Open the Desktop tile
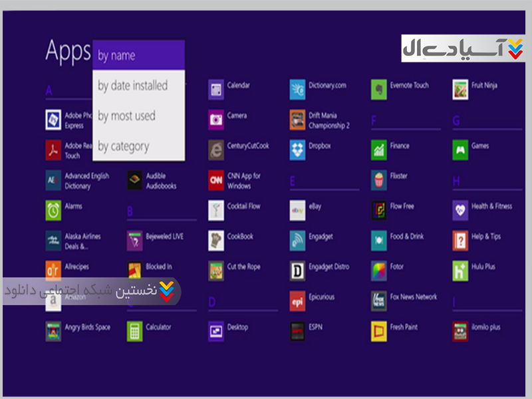Image resolution: width=532 pixels, height=399 pixels. click(216, 331)
